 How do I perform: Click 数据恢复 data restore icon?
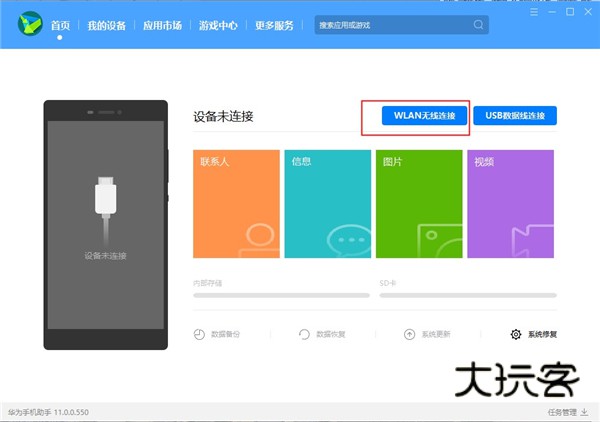pos(305,334)
